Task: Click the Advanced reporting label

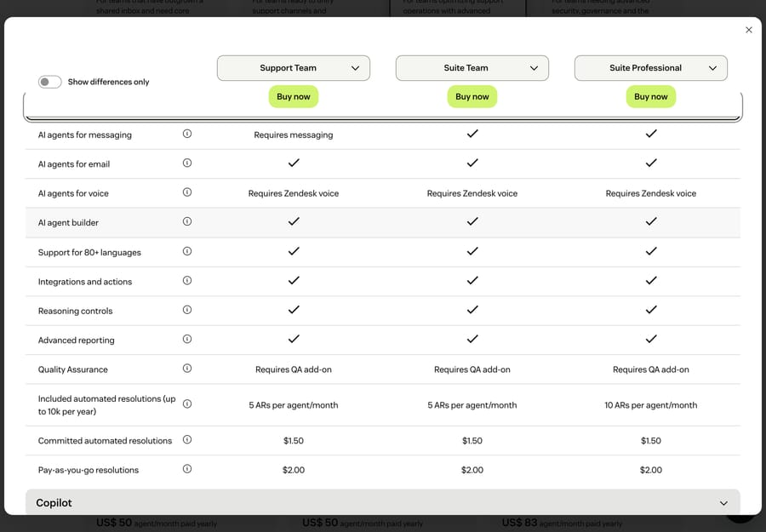Action: (77, 340)
